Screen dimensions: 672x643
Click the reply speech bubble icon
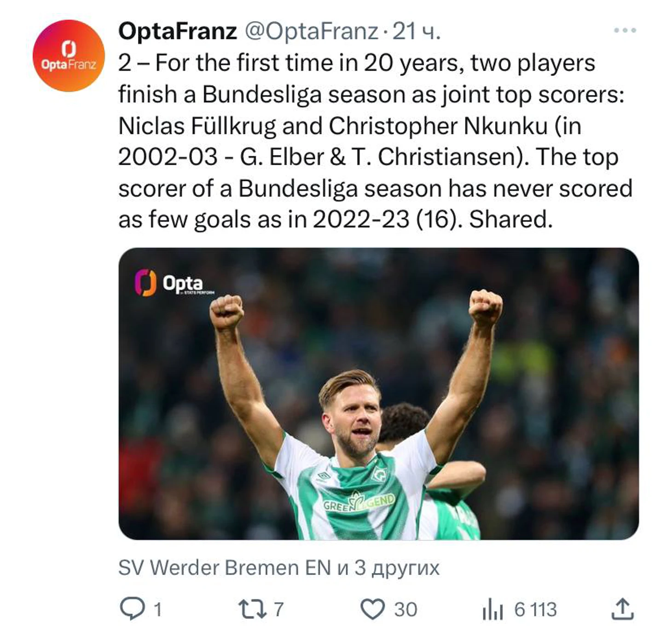[x=132, y=608]
